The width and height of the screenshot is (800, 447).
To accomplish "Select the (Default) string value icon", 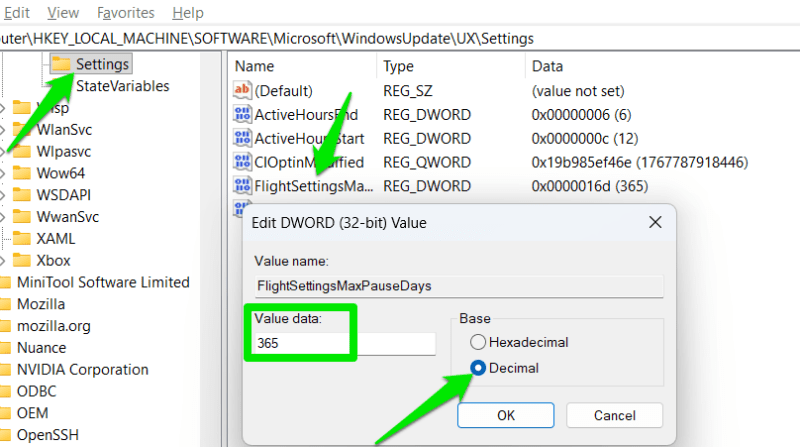I will (x=242, y=90).
